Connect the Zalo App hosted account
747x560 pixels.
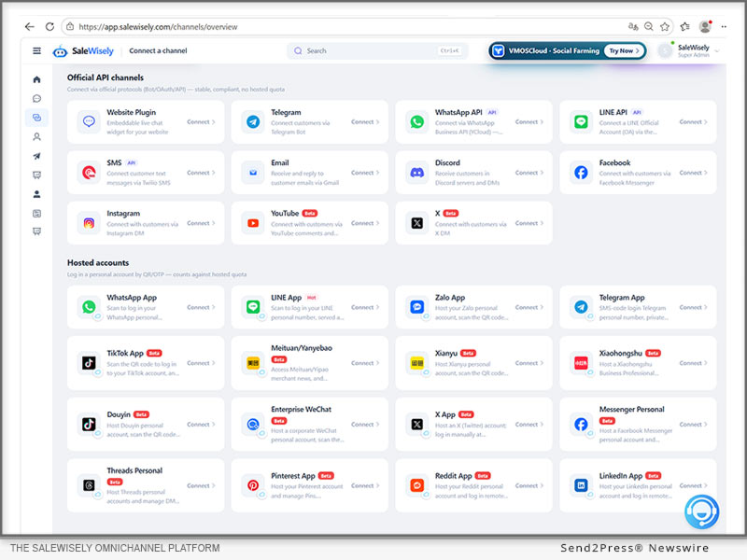pos(529,307)
